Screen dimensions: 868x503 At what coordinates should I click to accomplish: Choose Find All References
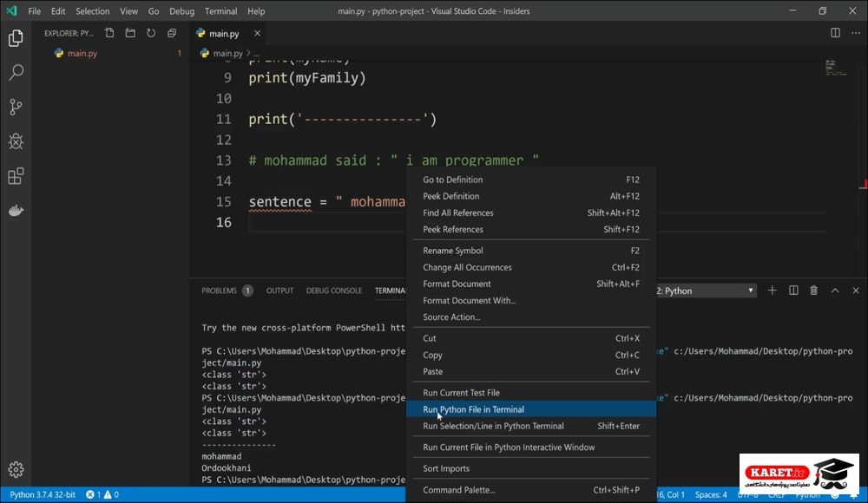click(x=531, y=213)
